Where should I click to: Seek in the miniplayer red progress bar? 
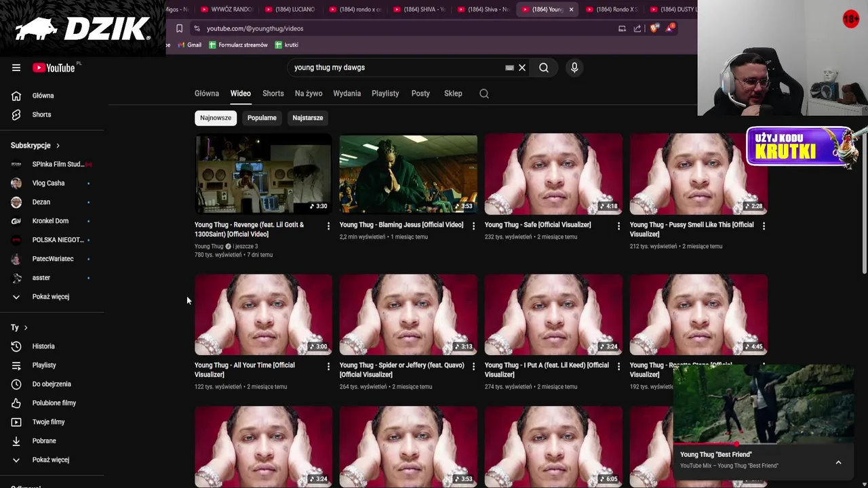click(x=764, y=444)
